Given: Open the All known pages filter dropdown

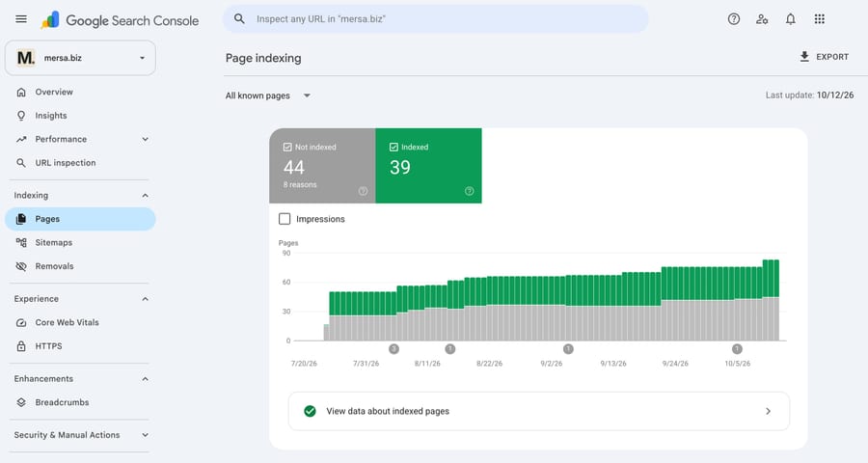Looking at the screenshot, I should (x=268, y=95).
